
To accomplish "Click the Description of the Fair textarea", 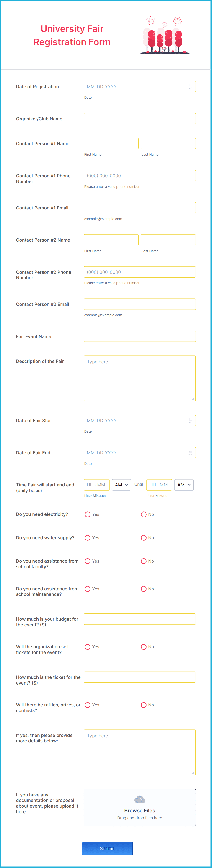I will tap(140, 378).
